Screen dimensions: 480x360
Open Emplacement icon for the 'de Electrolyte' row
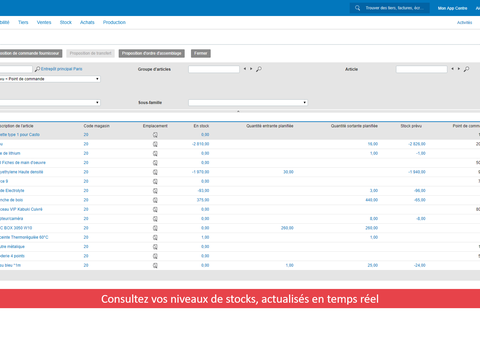pos(155,191)
